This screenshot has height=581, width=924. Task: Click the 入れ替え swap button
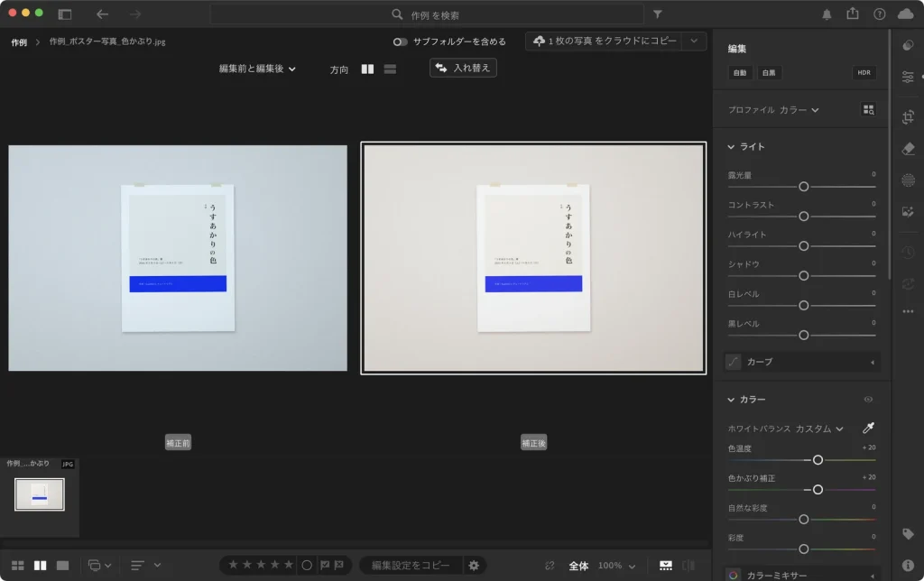tap(463, 68)
